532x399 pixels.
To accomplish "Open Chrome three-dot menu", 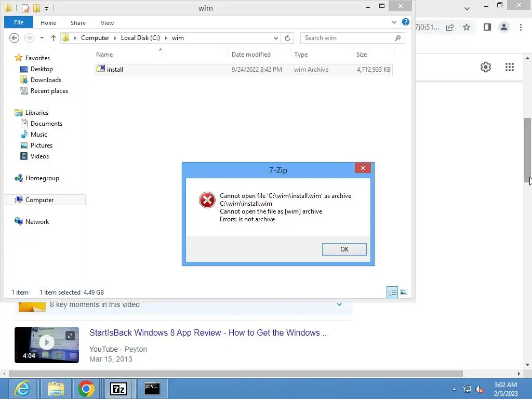I will coord(521,27).
